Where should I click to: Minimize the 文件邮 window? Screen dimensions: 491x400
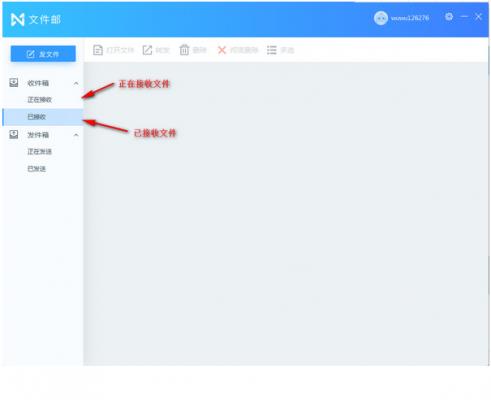464,17
